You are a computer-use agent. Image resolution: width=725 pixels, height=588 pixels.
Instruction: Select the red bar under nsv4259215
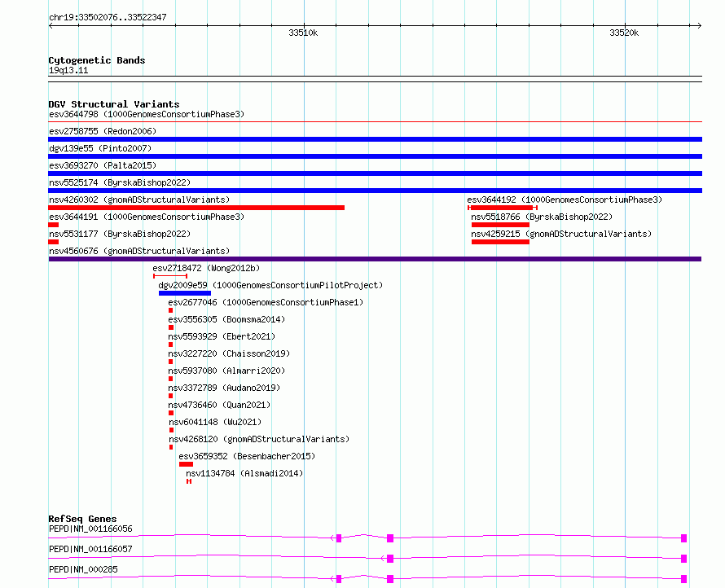click(x=500, y=242)
